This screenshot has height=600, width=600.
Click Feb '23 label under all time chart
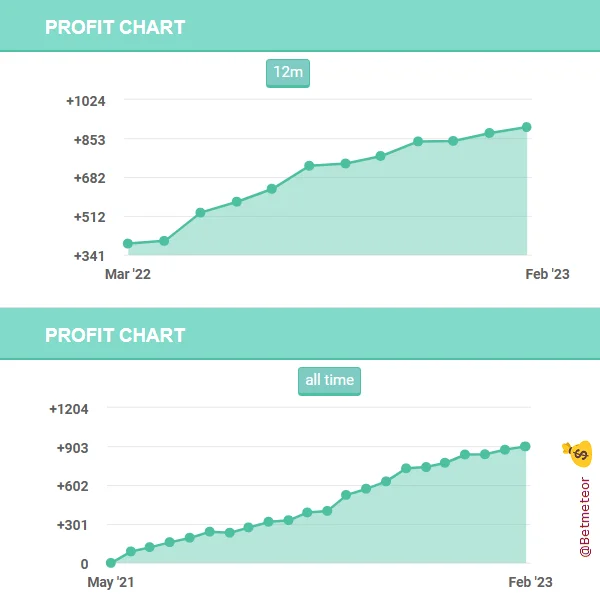[x=530, y=583]
